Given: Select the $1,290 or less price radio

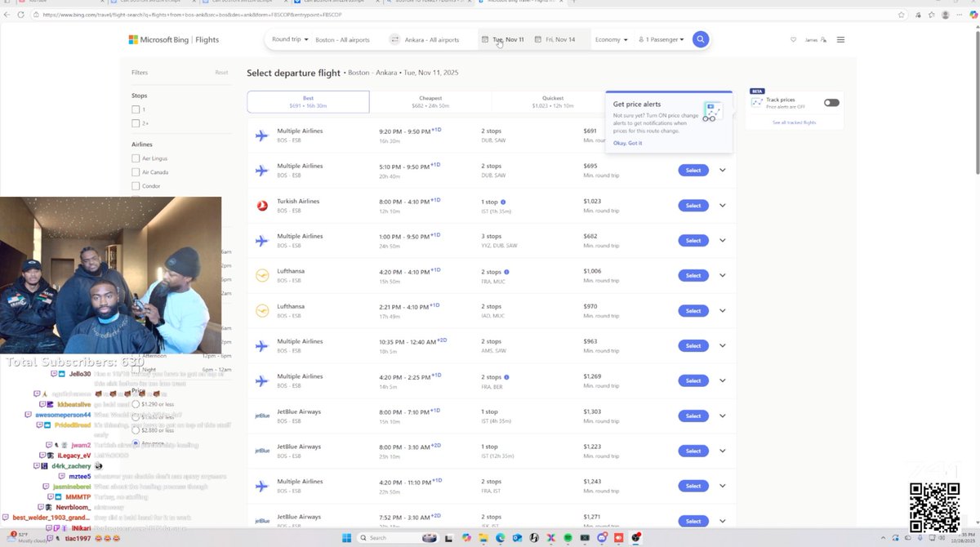Looking at the screenshot, I should (136, 404).
